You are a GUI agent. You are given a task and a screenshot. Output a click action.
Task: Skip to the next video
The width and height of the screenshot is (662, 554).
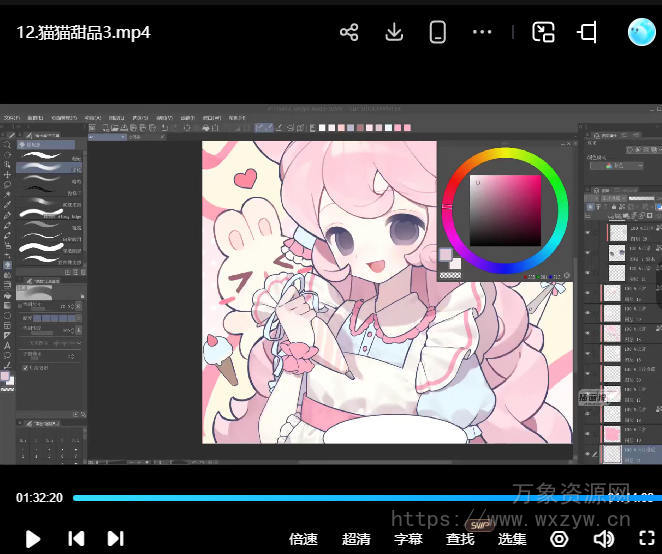click(115, 539)
